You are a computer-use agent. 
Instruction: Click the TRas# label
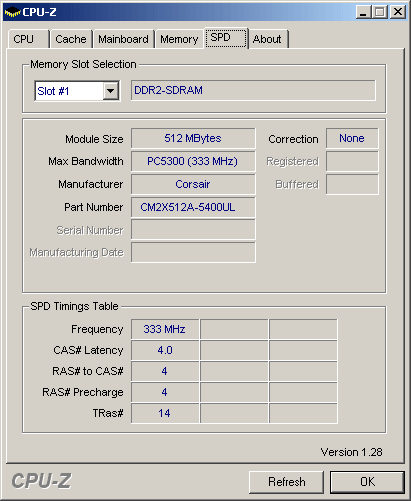108,413
